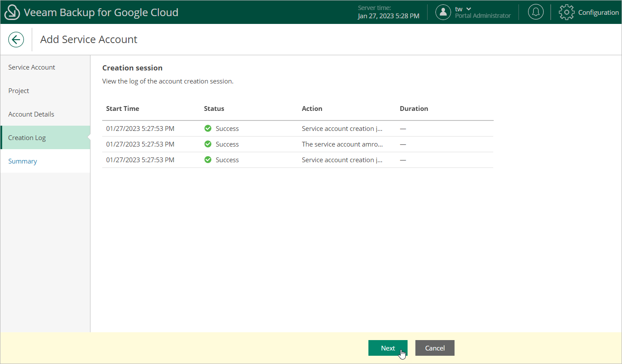
Task: Click the Status column header
Action: coord(214,109)
